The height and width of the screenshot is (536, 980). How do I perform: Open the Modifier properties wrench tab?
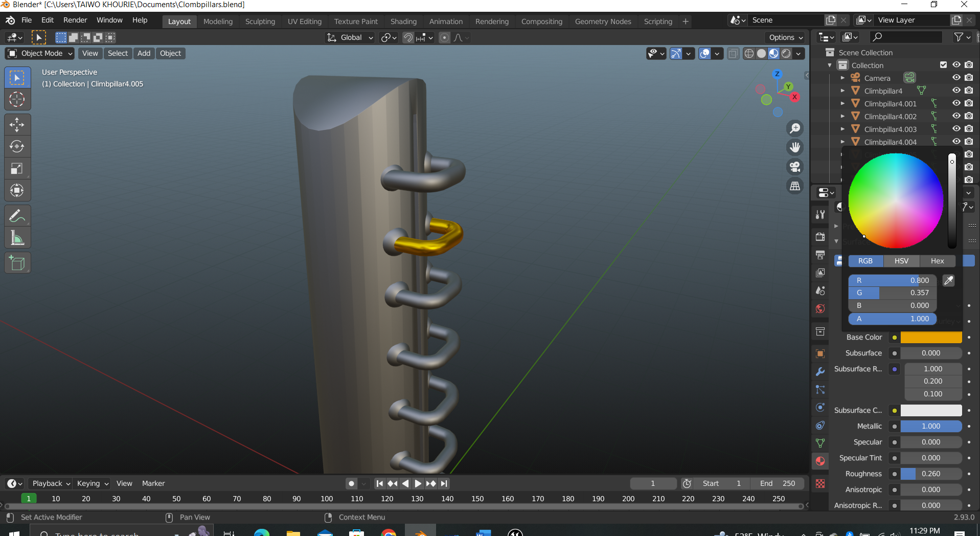point(821,372)
